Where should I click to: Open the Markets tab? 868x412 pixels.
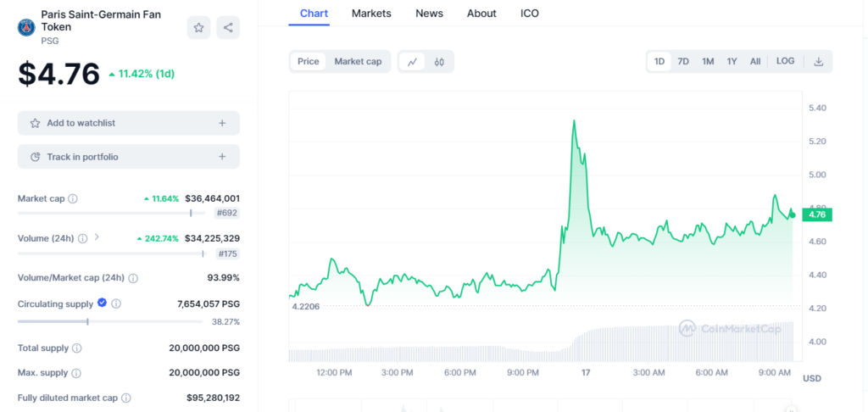tap(371, 14)
